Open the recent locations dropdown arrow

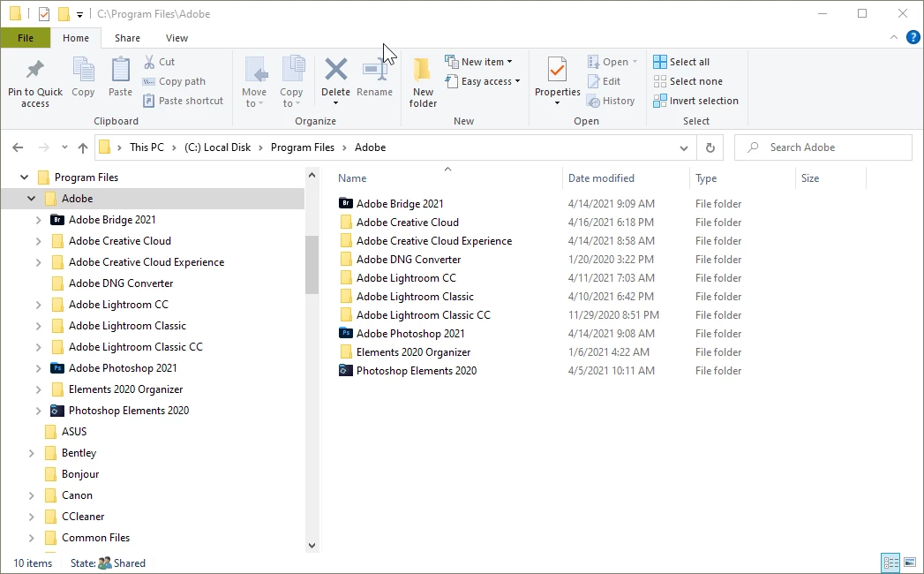click(x=64, y=147)
